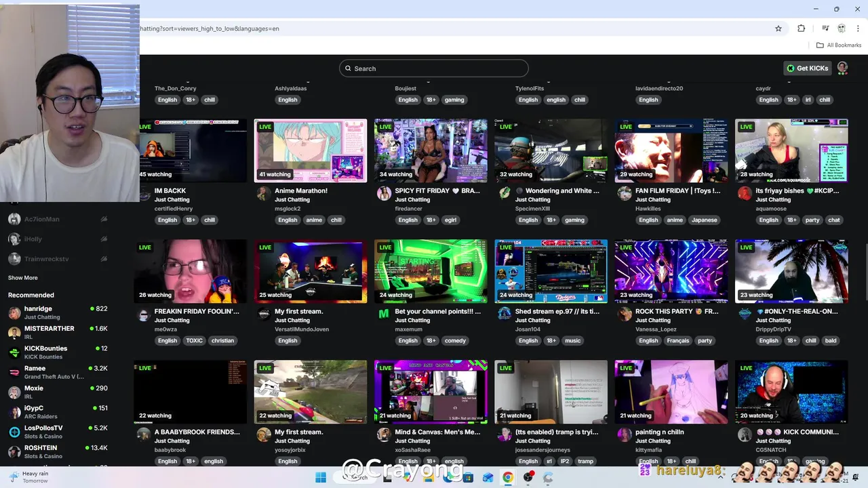Open the Chrome extensions puzzle icon
The height and width of the screenshot is (488, 868).
(x=802, y=28)
